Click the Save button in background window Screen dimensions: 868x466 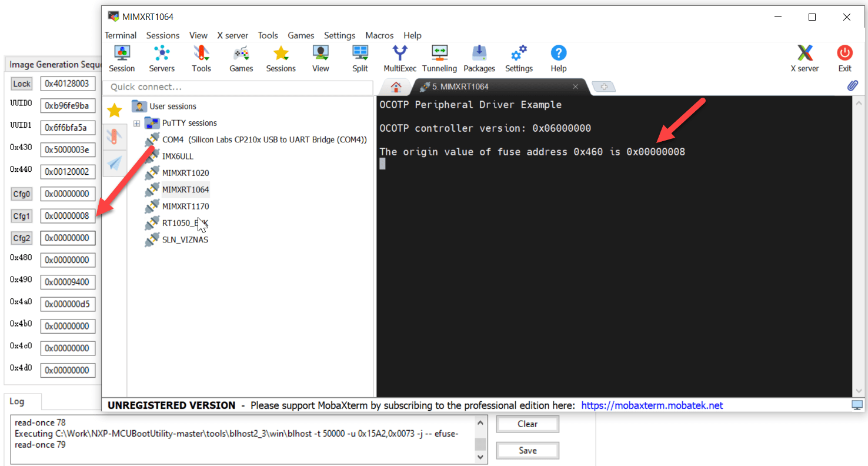pos(528,451)
